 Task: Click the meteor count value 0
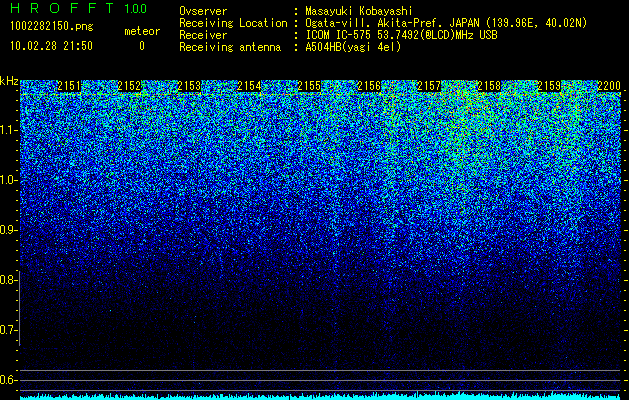(142, 46)
